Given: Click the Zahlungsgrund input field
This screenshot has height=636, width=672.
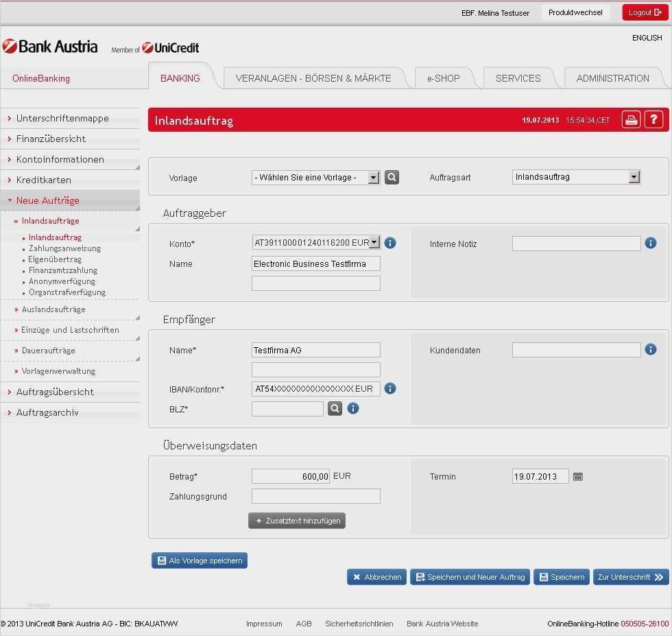Looking at the screenshot, I should click(x=315, y=497).
